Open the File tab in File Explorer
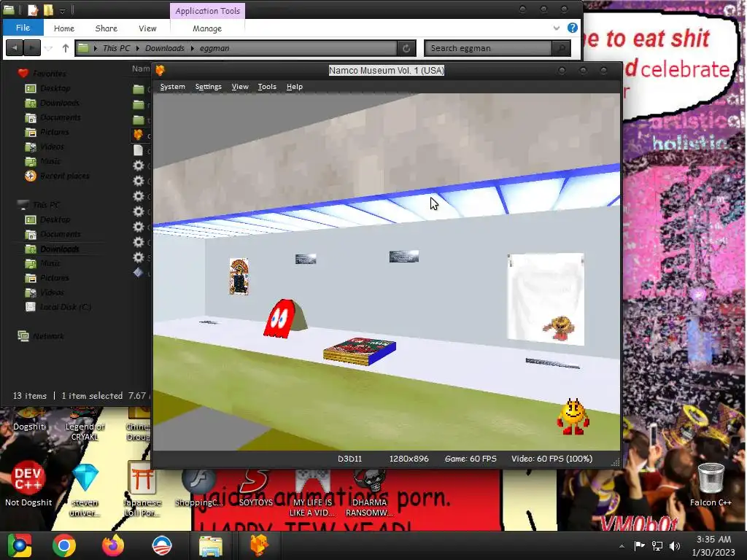747x560 pixels. pos(23,28)
